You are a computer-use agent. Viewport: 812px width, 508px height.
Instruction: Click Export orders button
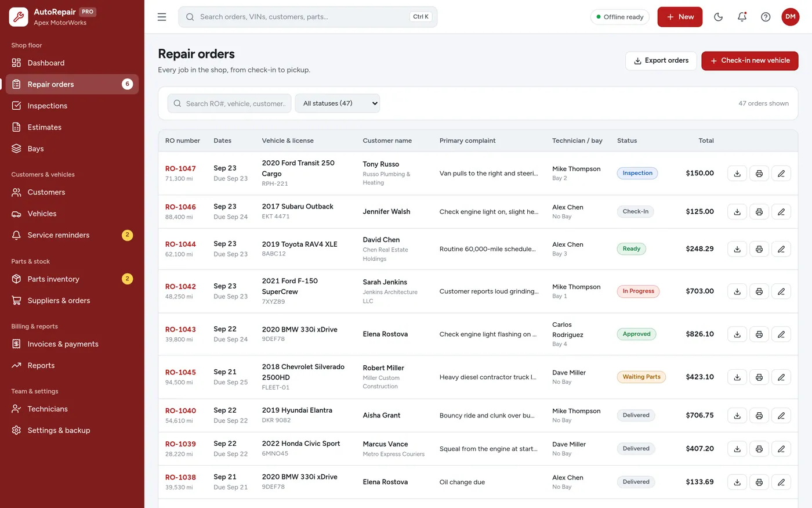pos(661,60)
